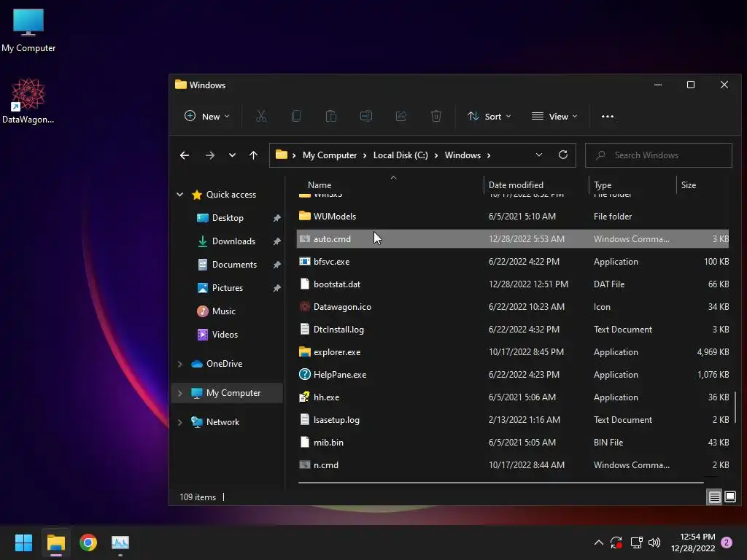The height and width of the screenshot is (560, 747).
Task: Open the volume speaker tray icon
Action: (x=654, y=542)
